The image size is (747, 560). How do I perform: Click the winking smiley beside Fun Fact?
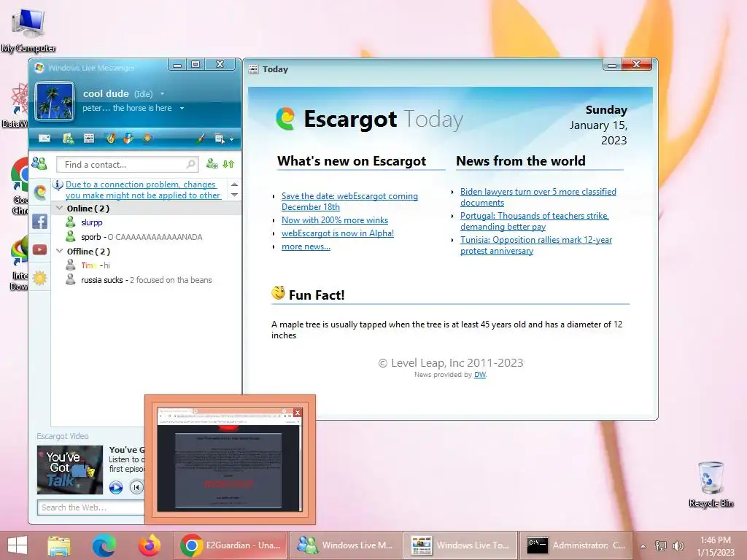[x=279, y=293]
